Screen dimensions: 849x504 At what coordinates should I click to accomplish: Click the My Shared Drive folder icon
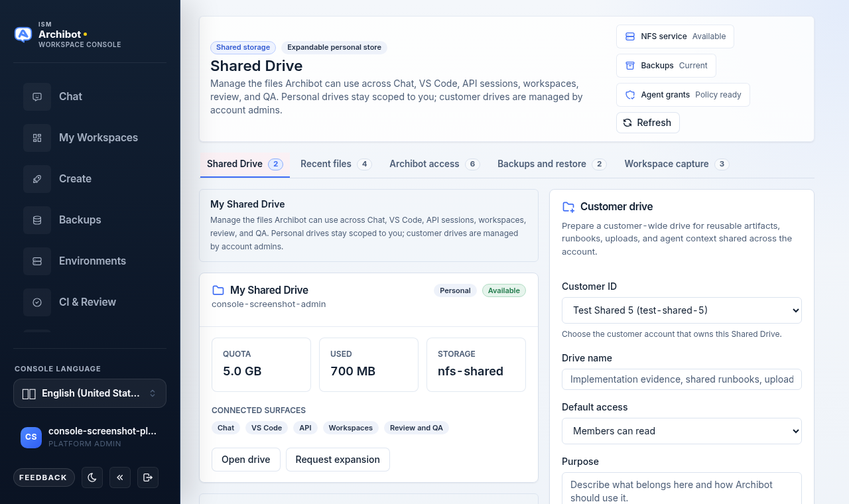pyautogui.click(x=218, y=290)
